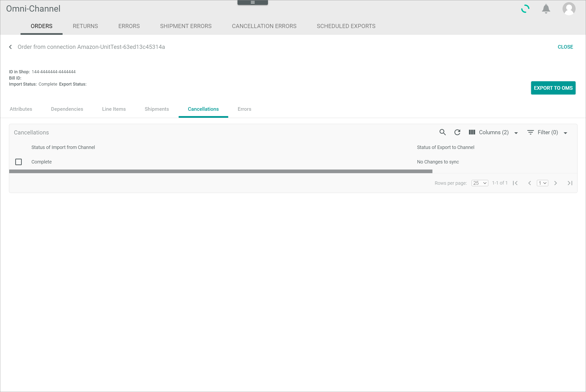Viewport: 586px width, 392px height.
Task: Go to first page of results
Action: coord(515,183)
